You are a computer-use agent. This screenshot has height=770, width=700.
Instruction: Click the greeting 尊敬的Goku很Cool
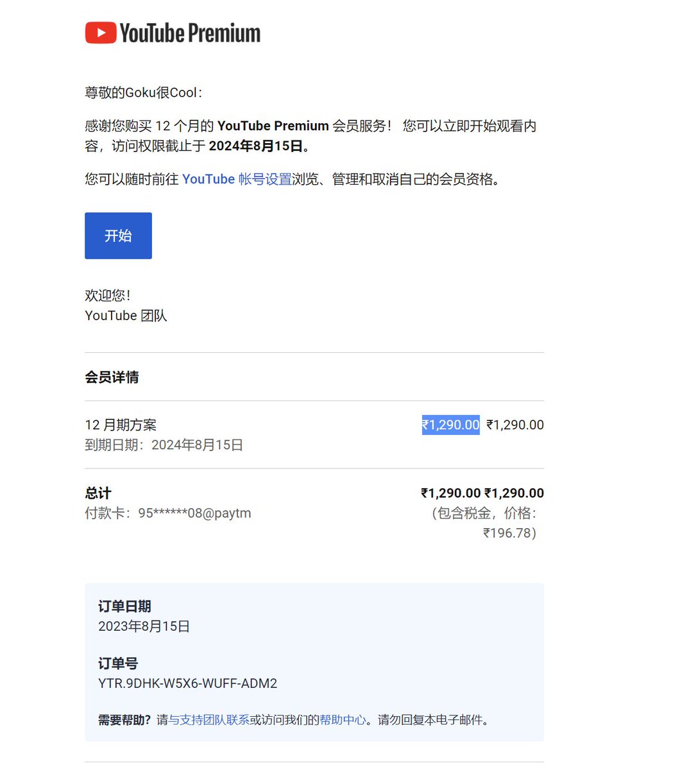[143, 93]
